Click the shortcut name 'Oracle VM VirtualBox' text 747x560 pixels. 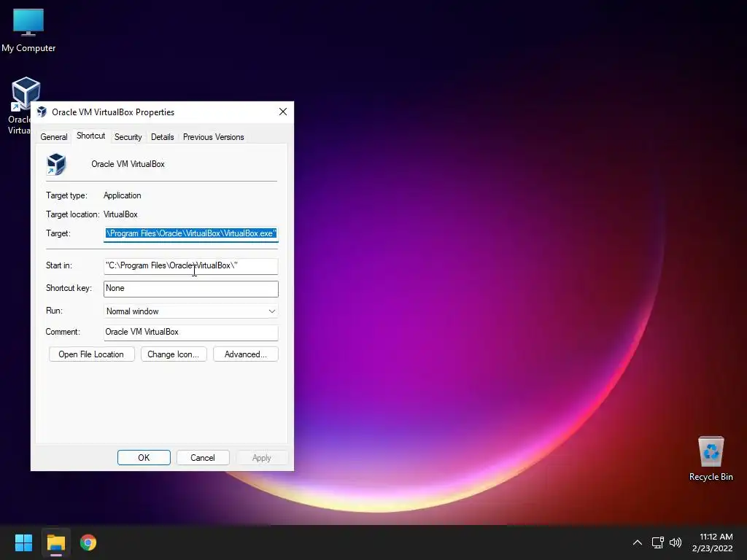128,164
